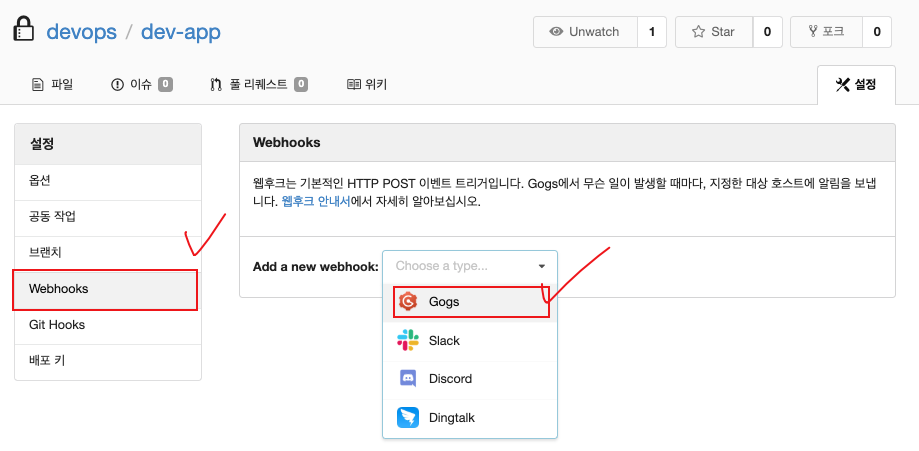The height and width of the screenshot is (451, 919).
Task: Click the Unwatch button
Action: point(585,32)
